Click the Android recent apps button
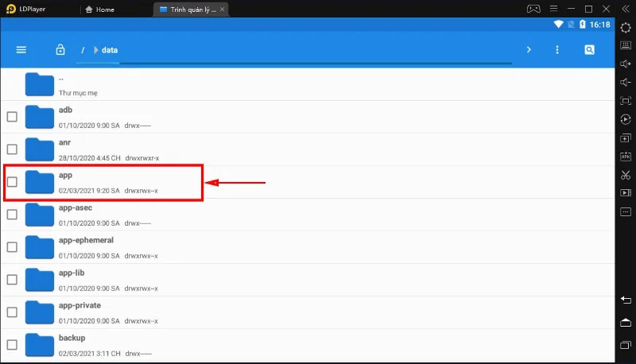The height and width of the screenshot is (364, 636). (x=626, y=346)
